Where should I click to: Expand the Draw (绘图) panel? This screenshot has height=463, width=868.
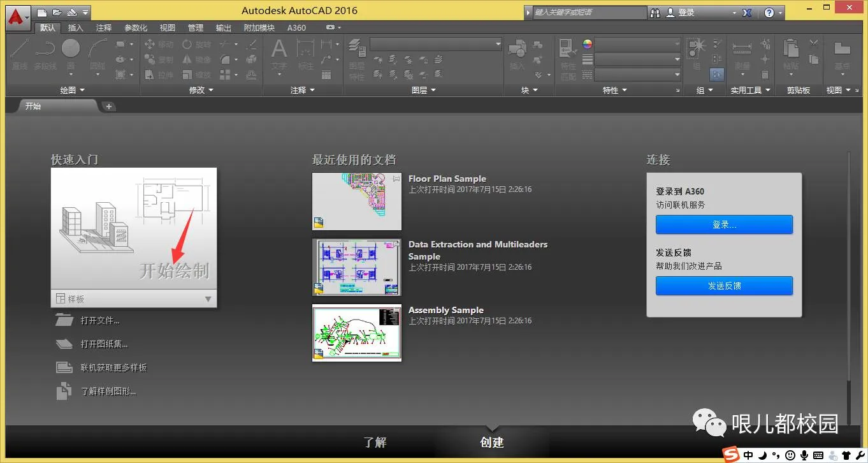[x=72, y=90]
